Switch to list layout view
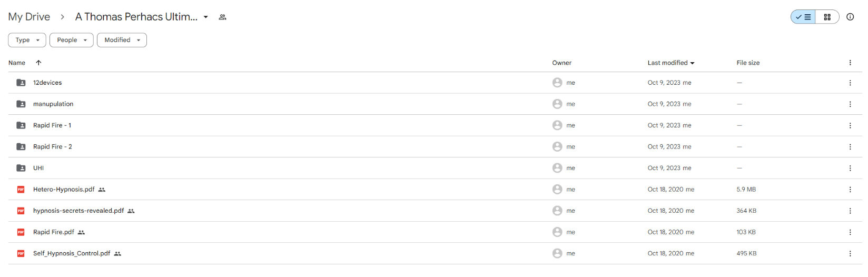Image resolution: width=868 pixels, height=277 pixels. tap(803, 17)
